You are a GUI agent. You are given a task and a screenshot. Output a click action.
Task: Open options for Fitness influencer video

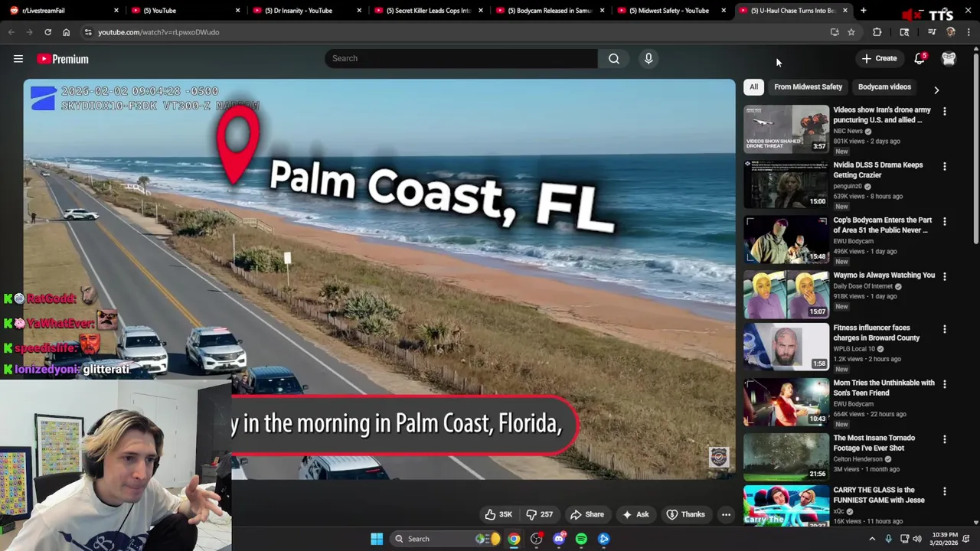(x=944, y=329)
